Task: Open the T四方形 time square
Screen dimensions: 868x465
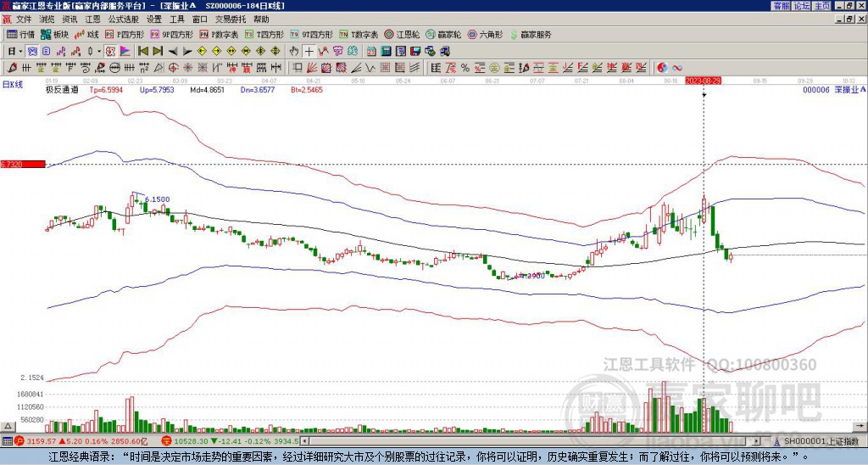Action: 264,34
